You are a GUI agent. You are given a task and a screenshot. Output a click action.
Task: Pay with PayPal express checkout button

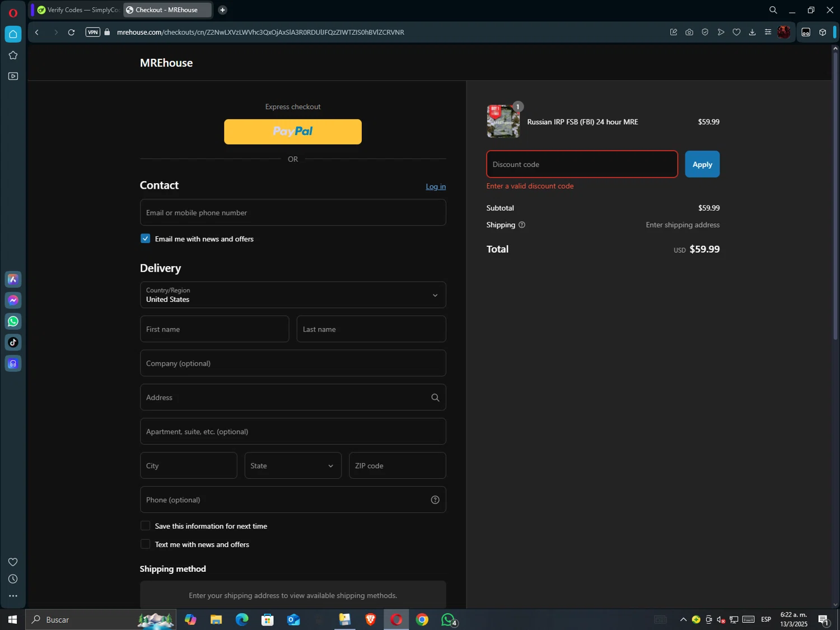click(293, 132)
